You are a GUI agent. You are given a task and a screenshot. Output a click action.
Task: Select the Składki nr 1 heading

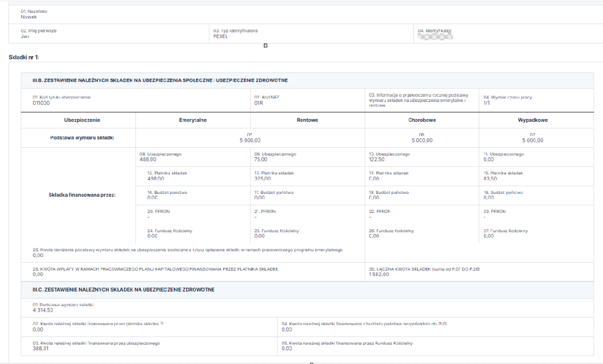click(x=24, y=57)
